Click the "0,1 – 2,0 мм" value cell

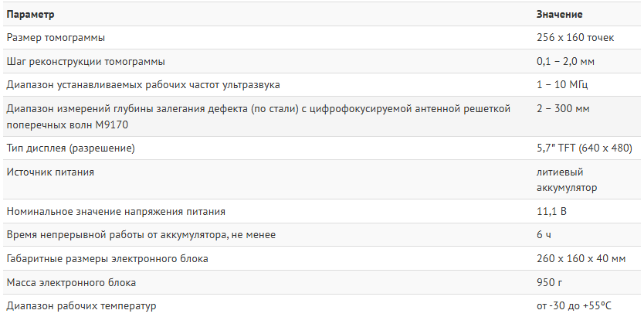coord(565,61)
